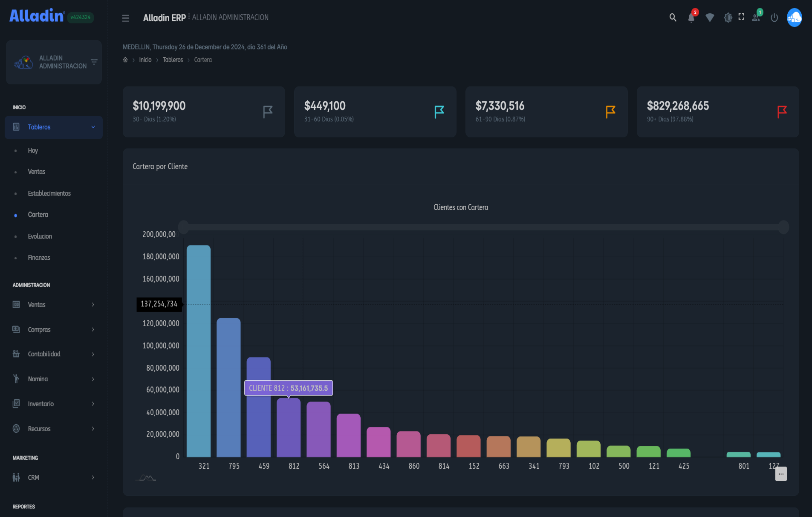Open the cloud profile avatar

pos(794,18)
